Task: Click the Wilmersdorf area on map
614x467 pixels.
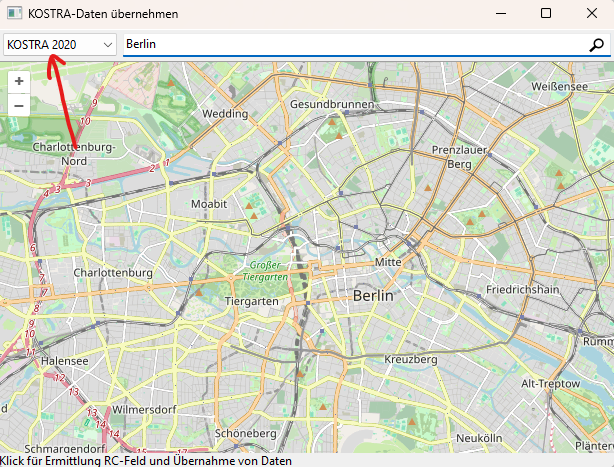Action: [144, 410]
